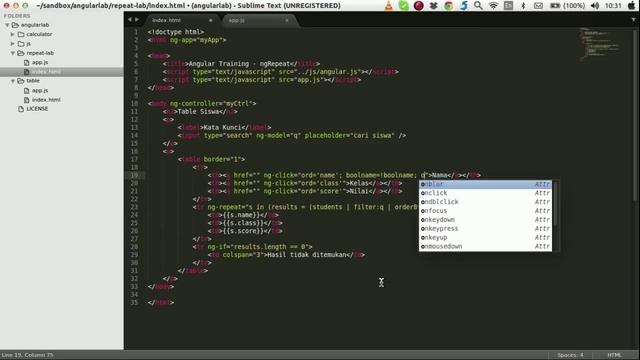Click the clock showing 10:31
This screenshot has height=360, width=640.
click(613, 6)
